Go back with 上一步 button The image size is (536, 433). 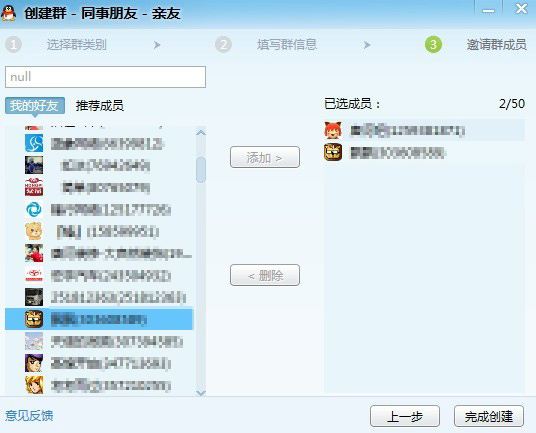pos(405,416)
